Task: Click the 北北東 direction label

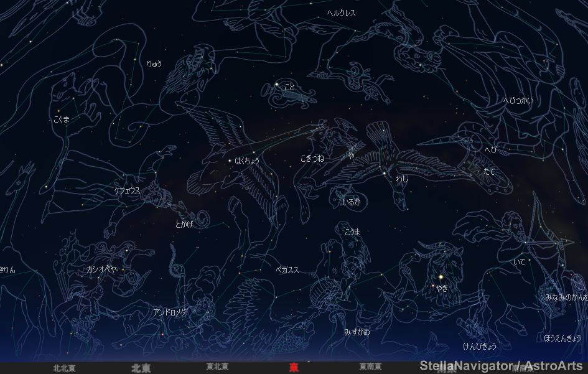Action: [x=65, y=368]
